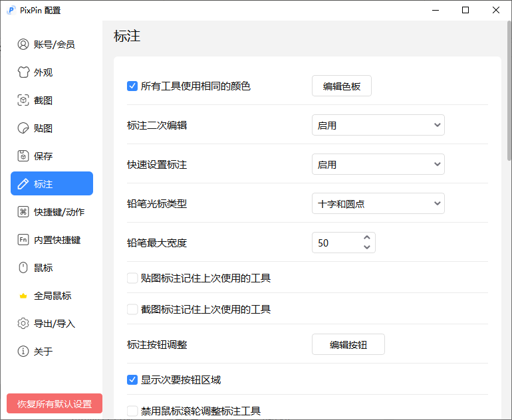Go to the 贴图 settings page
The height and width of the screenshot is (420, 512).
tap(52, 128)
